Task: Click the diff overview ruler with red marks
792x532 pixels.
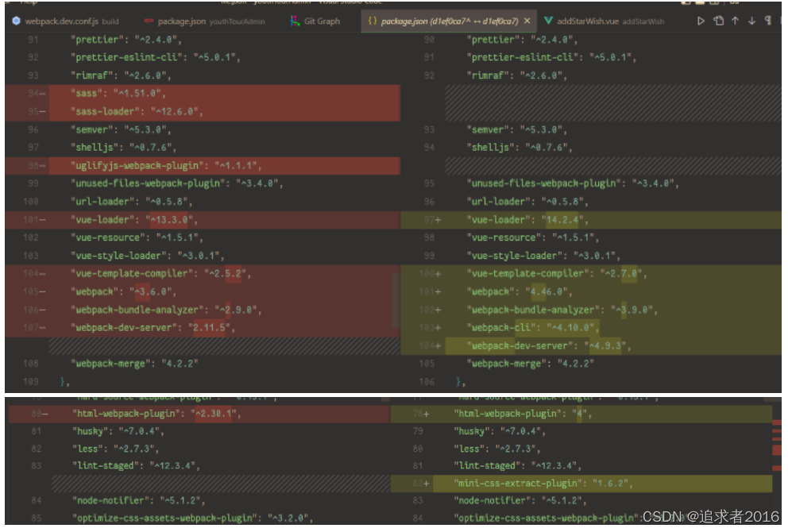Action: (x=777, y=459)
